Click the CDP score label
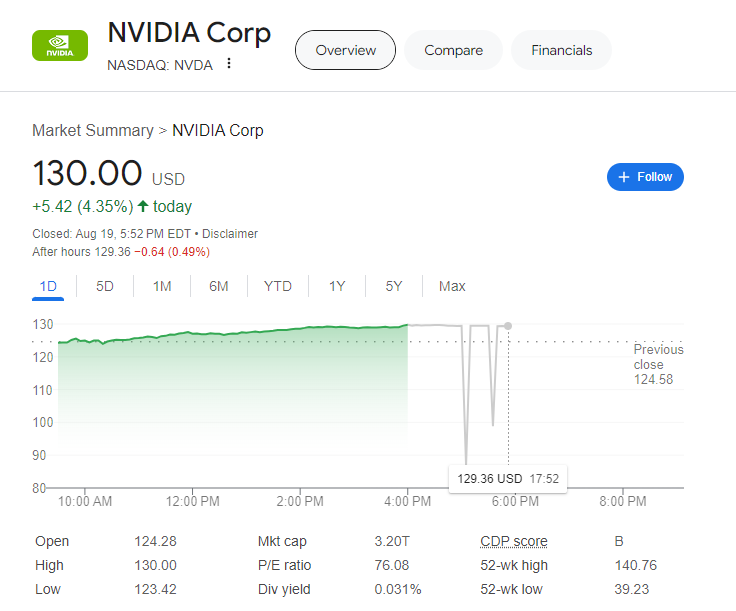Image resolution: width=736 pixels, height=611 pixels. (x=514, y=541)
